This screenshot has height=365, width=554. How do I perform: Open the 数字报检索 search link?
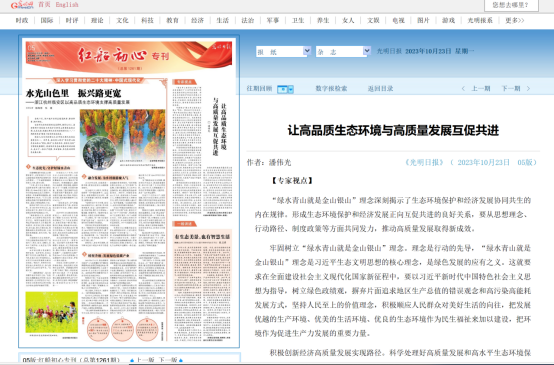(331, 89)
